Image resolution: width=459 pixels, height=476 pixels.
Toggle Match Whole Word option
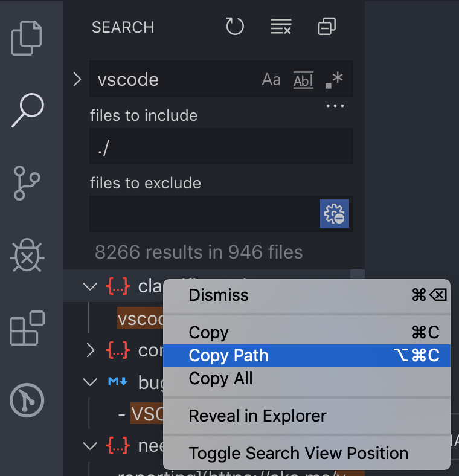[x=303, y=80]
